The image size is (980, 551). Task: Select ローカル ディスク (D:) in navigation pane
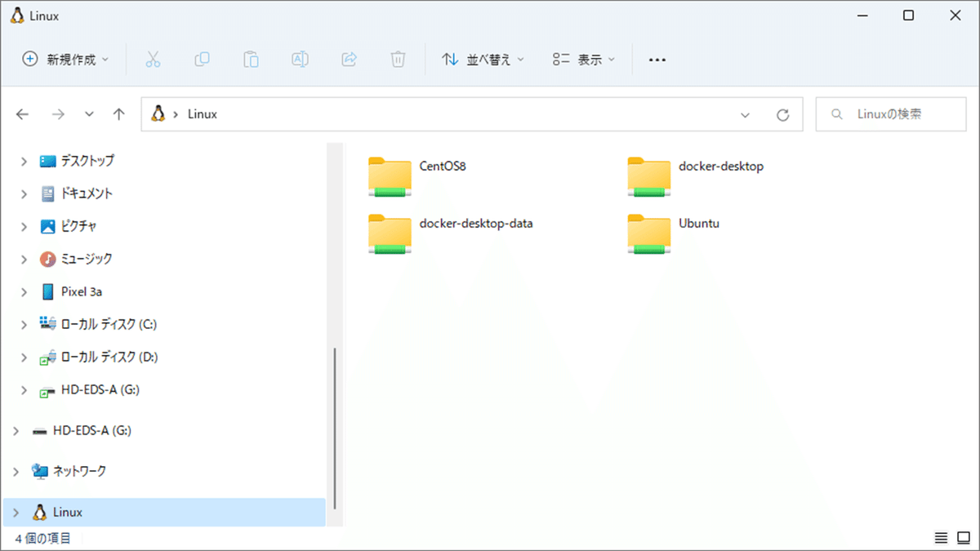tap(109, 357)
